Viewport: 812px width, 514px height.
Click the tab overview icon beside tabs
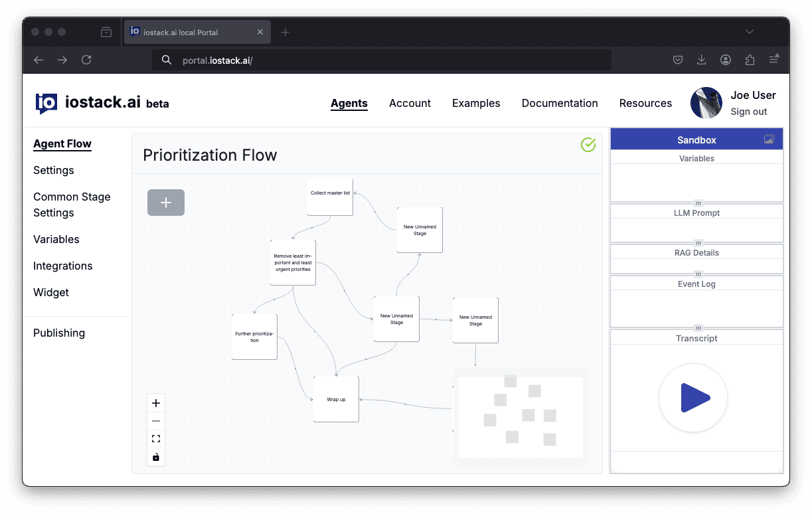click(x=106, y=32)
